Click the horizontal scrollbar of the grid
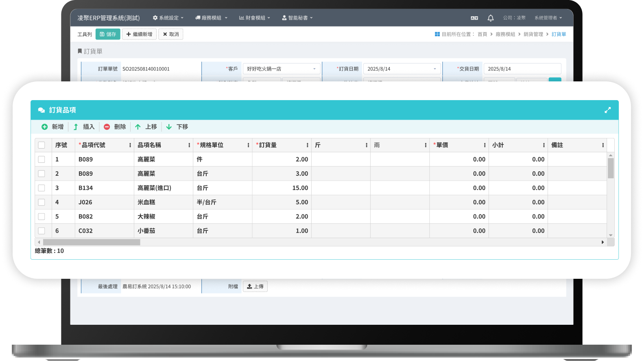Image resolution: width=644 pixels, height=361 pixels. pos(92,242)
